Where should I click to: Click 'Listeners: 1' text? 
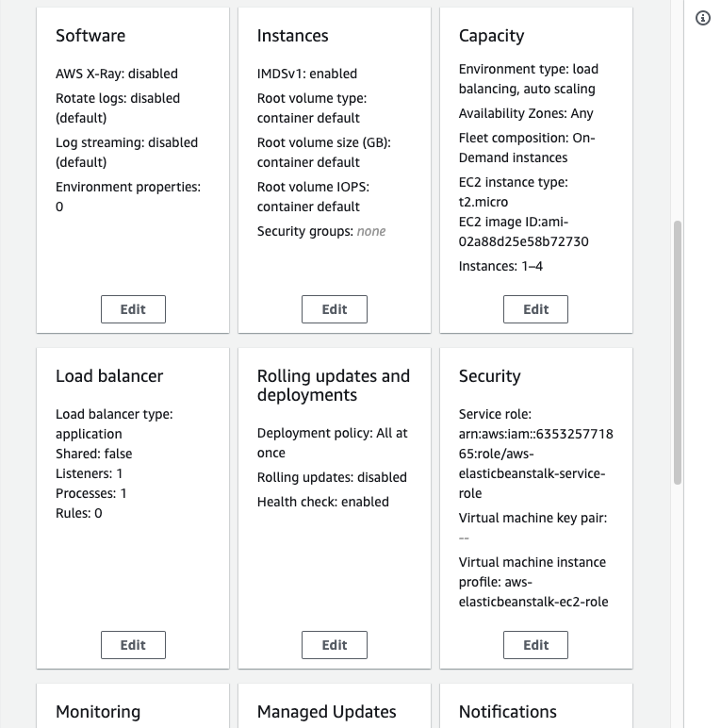[x=90, y=473]
